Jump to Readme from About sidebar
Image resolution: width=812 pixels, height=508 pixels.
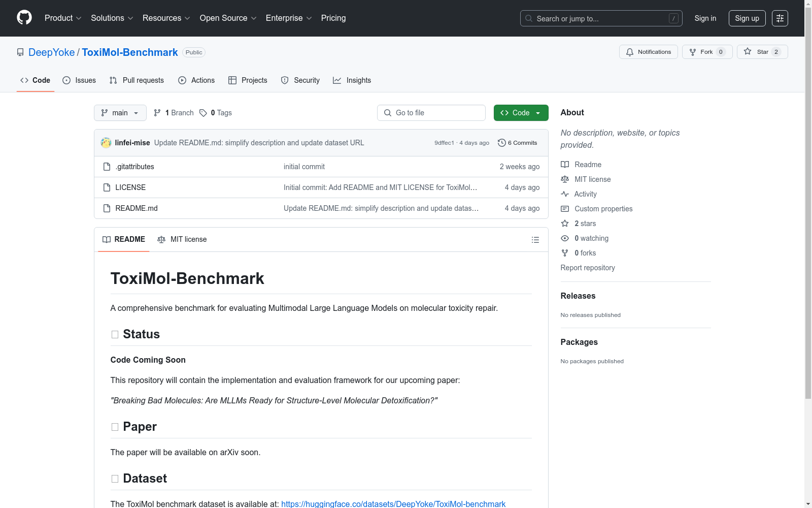581,165
